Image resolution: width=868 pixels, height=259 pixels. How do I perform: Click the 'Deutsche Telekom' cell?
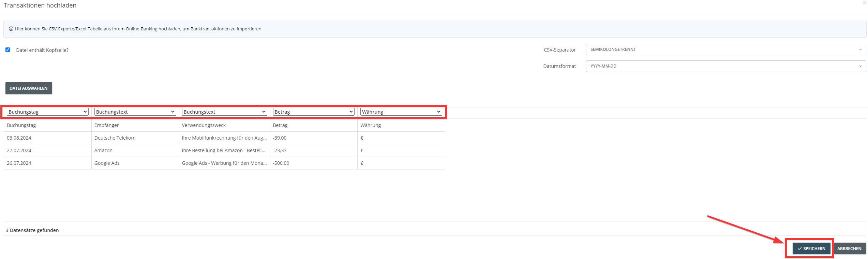135,138
